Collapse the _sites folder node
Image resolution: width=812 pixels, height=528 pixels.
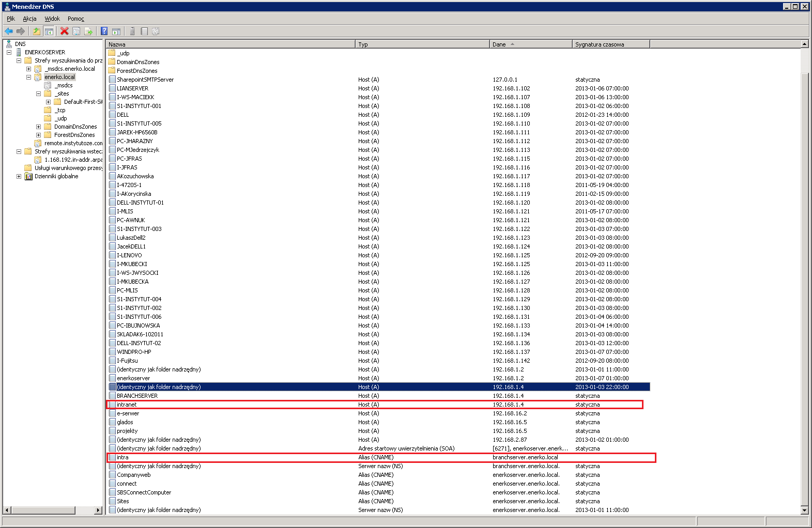pos(38,94)
